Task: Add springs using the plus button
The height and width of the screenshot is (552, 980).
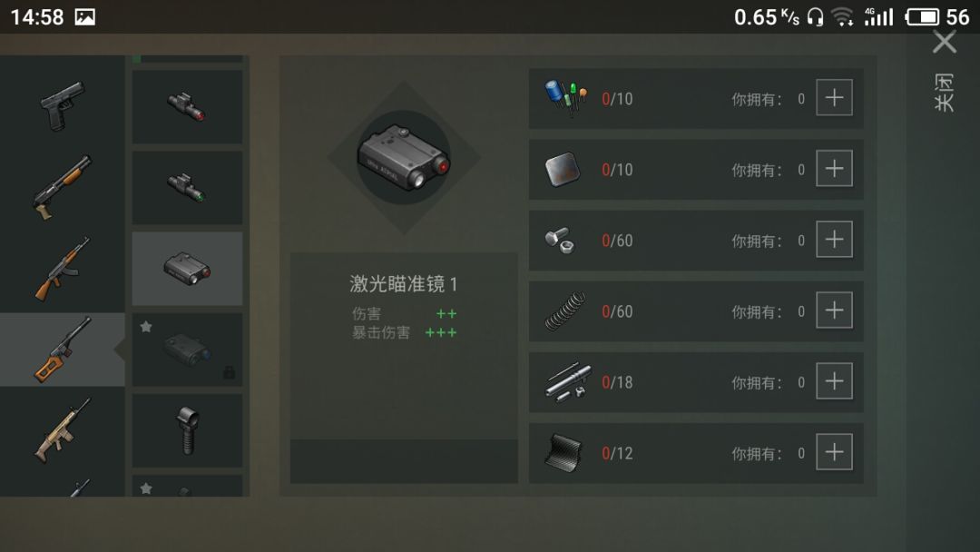Action: (834, 310)
